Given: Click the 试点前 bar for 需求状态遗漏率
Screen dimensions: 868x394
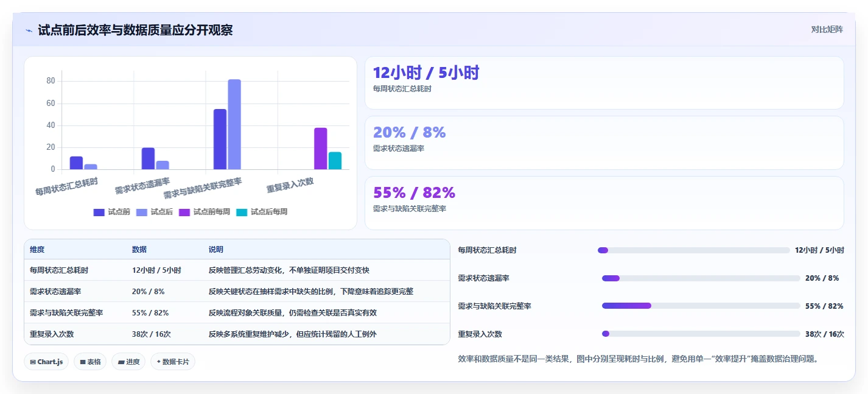Looking at the screenshot, I should pos(148,158).
